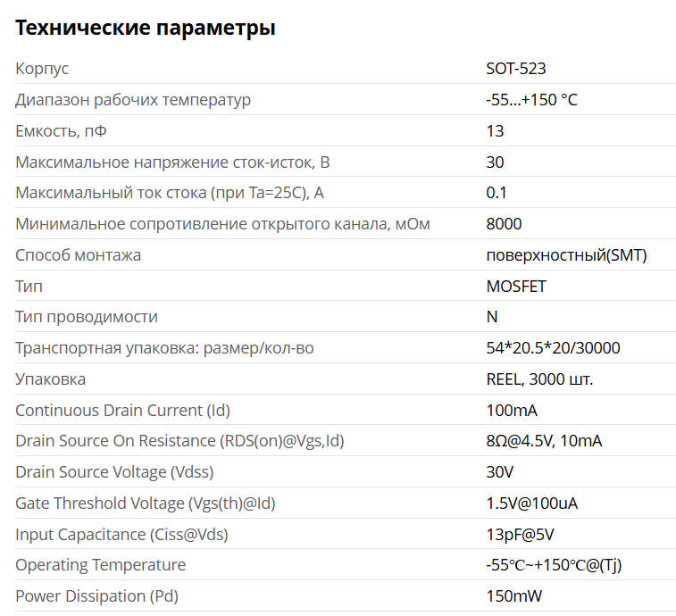Click the 0.1 drain current value
This screenshot has width=676, height=616.
(496, 193)
